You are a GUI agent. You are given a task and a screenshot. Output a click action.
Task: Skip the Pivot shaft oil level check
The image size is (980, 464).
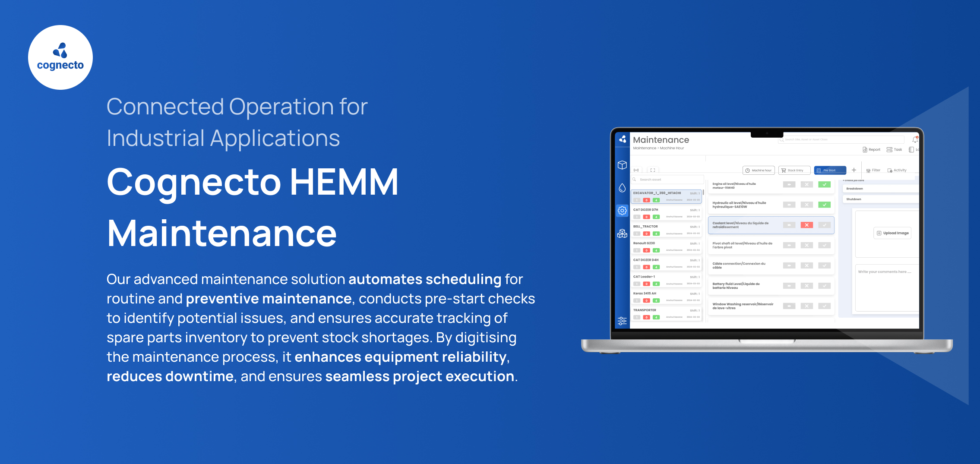pos(789,246)
